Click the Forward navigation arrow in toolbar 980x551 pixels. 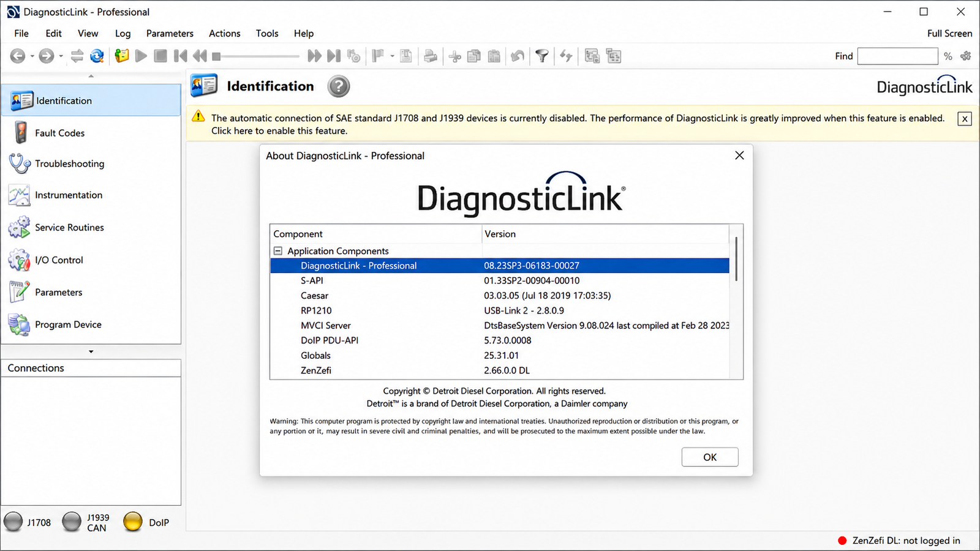click(x=47, y=56)
